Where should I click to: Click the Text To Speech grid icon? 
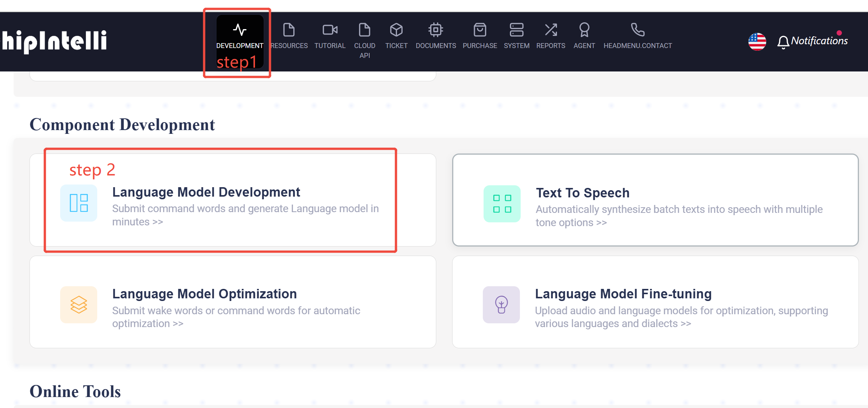[x=502, y=204]
